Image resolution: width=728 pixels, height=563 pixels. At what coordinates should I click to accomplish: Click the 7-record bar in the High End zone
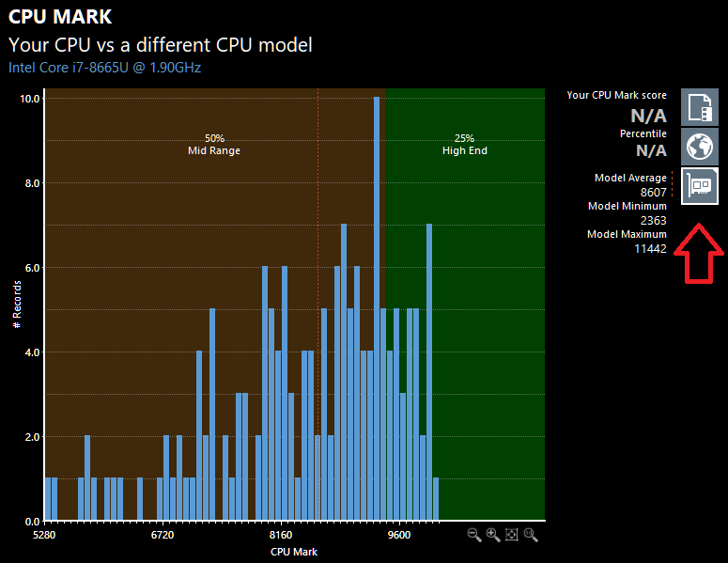click(429, 372)
